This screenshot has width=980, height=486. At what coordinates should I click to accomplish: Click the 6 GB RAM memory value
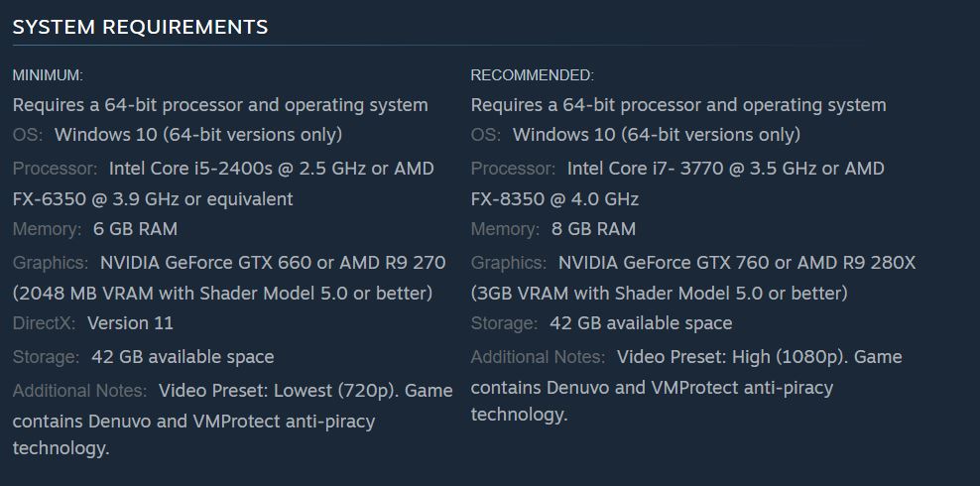tap(135, 229)
